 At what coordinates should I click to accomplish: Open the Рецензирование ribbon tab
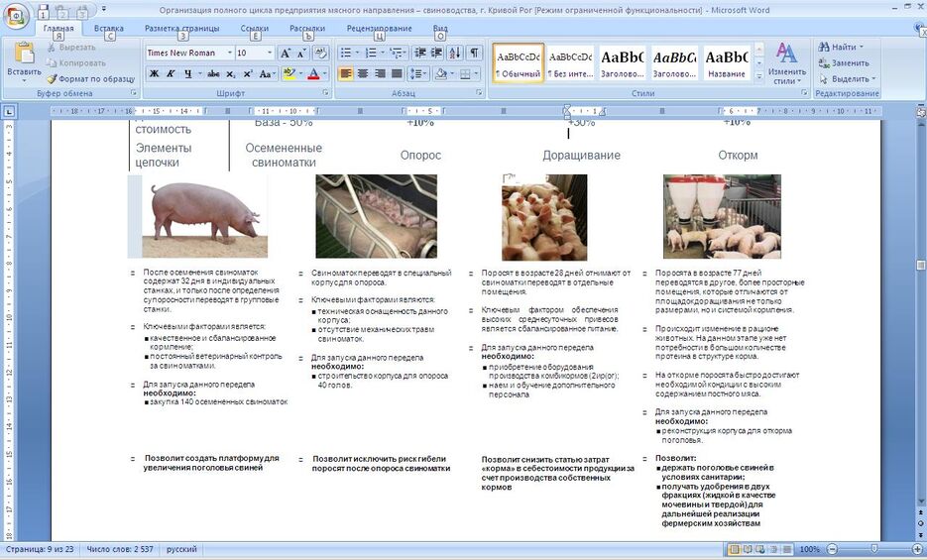tap(379, 28)
